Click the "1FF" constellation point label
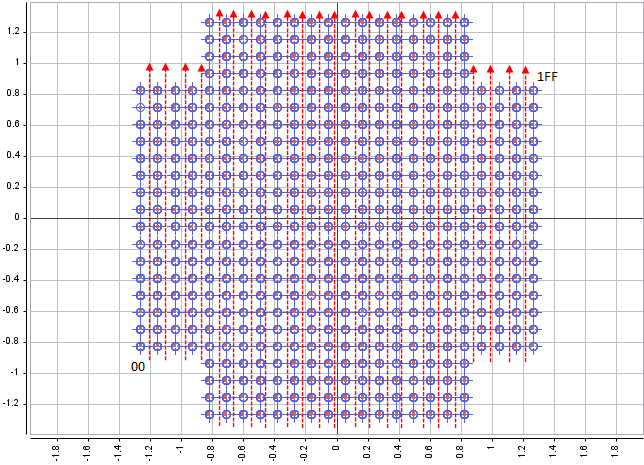 point(547,76)
